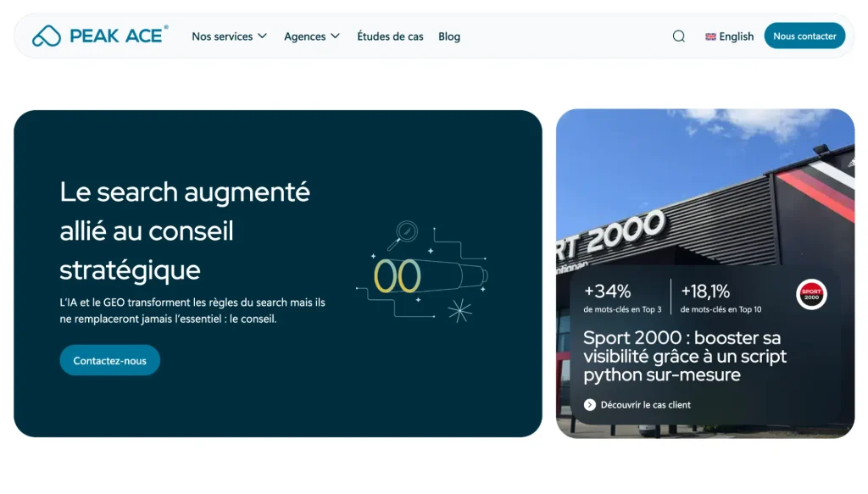Expand the Nos services chevron
Viewport: 868px width, 494px height.
(x=263, y=36)
